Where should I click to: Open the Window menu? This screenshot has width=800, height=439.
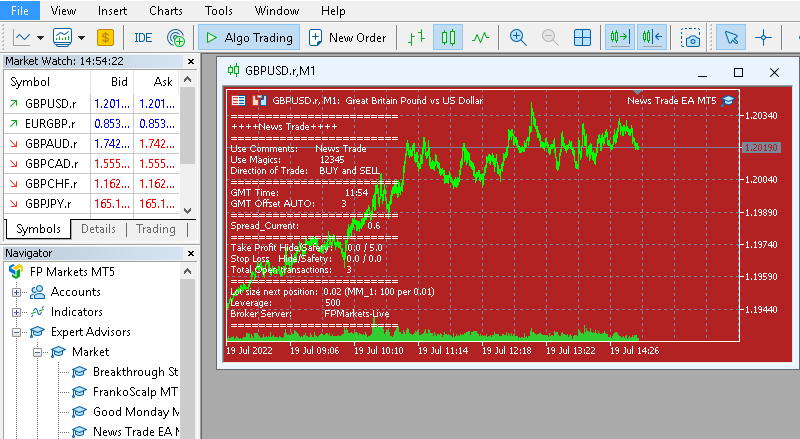tap(277, 11)
